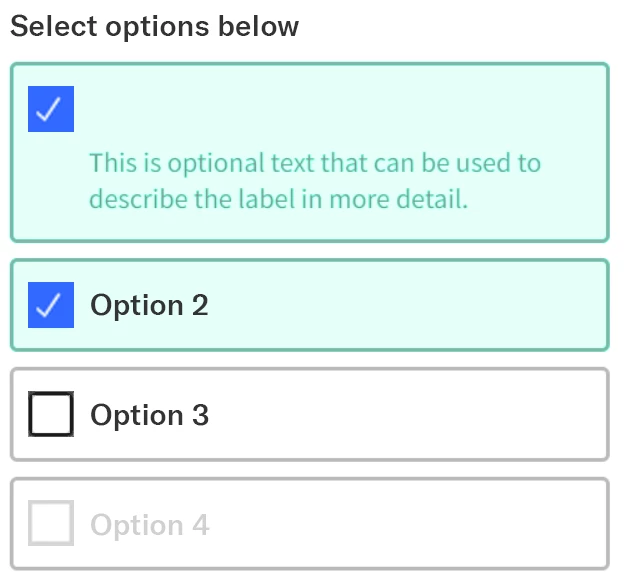Viewport: 625px width, 581px height.
Task: Uncheck the Option 2 checkbox
Action: [51, 305]
